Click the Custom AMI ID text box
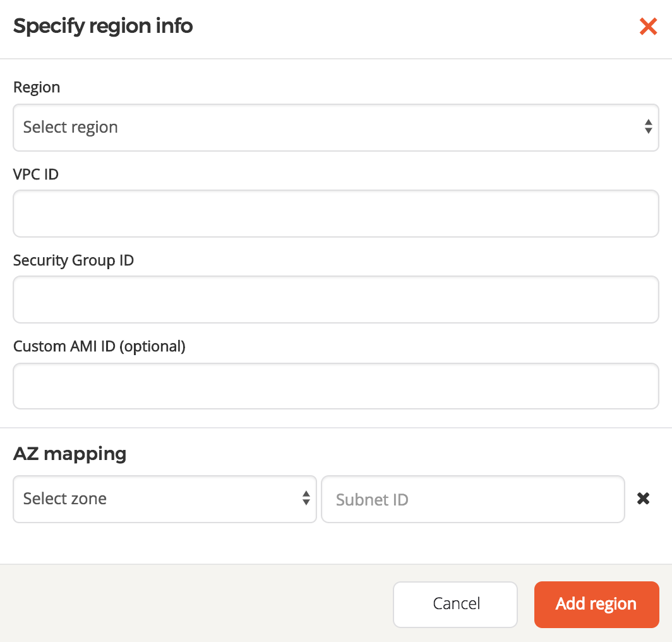The height and width of the screenshot is (642, 672). [335, 385]
